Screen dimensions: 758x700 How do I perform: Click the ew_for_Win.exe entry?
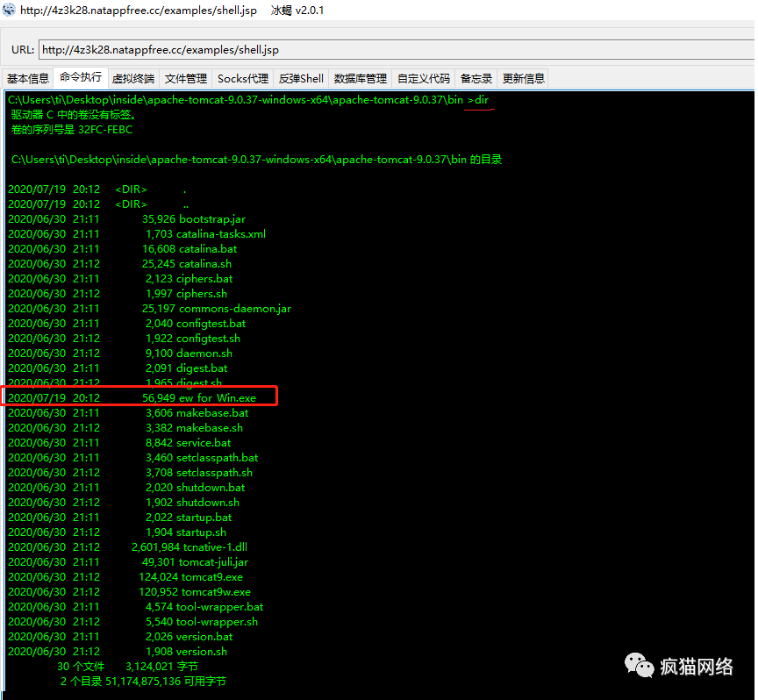pos(132,398)
